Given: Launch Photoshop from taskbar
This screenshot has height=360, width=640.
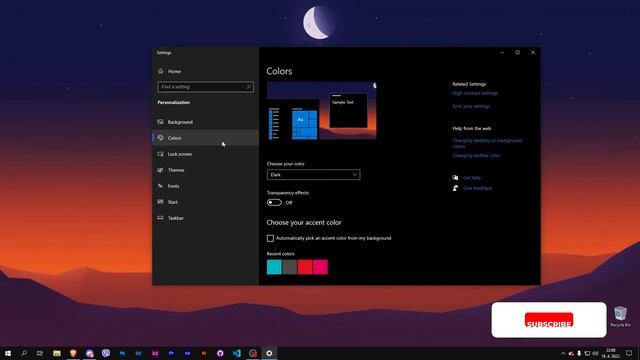Looking at the screenshot, I should [122, 353].
